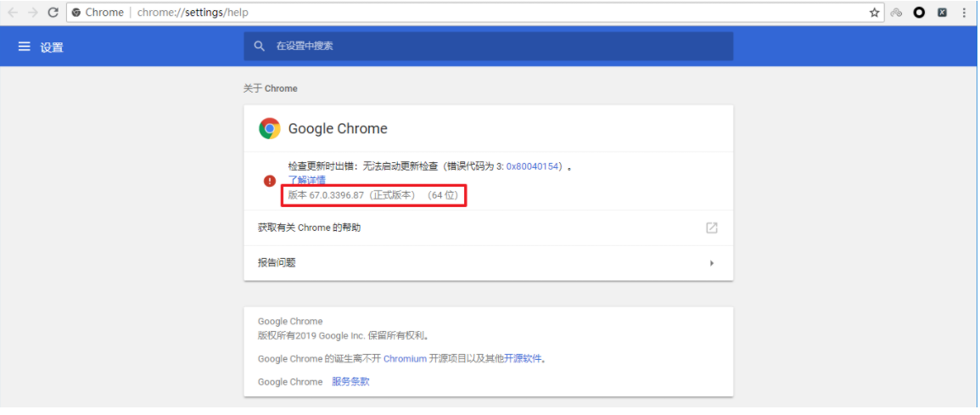Reload the page with refresh icon

(53, 13)
